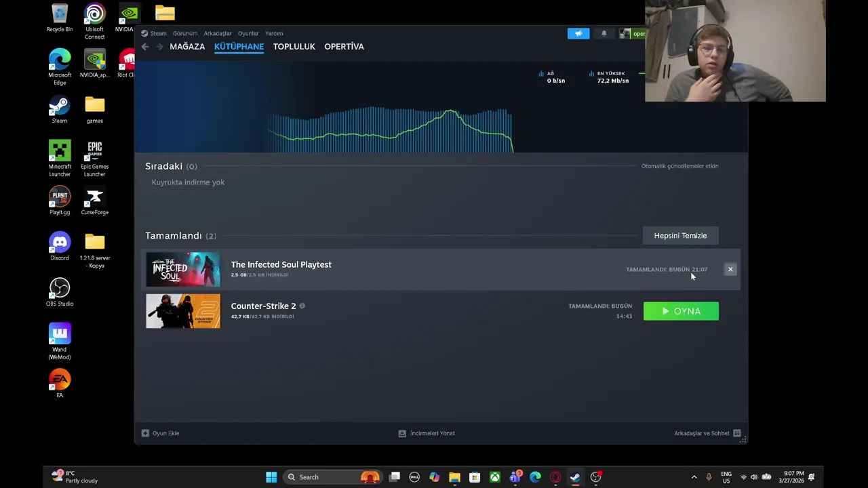Open the Xbox app from the taskbar
868x488 pixels.
[x=495, y=477]
